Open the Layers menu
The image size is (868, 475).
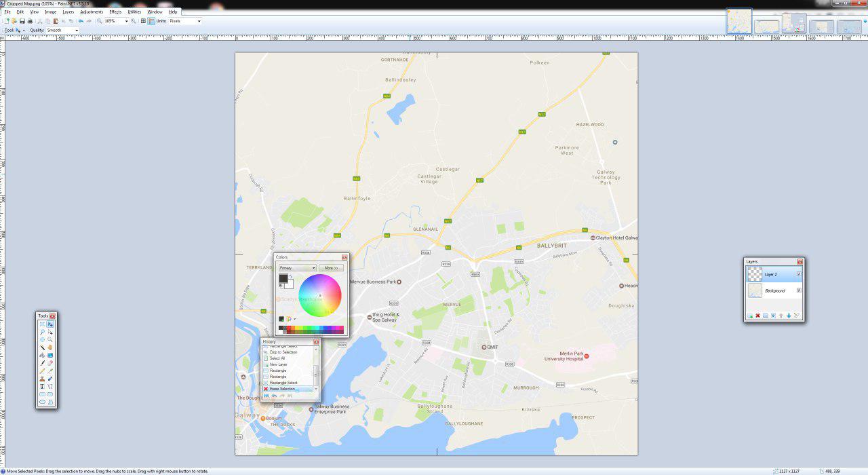point(68,12)
